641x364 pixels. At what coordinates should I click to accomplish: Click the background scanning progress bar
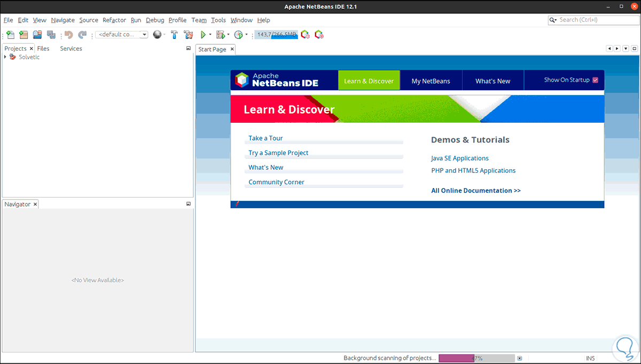[x=476, y=358]
